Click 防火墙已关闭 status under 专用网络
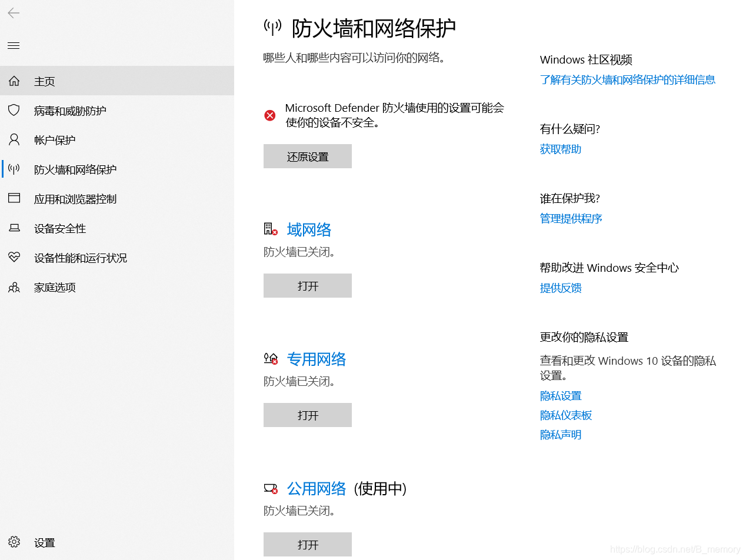 pyautogui.click(x=299, y=381)
